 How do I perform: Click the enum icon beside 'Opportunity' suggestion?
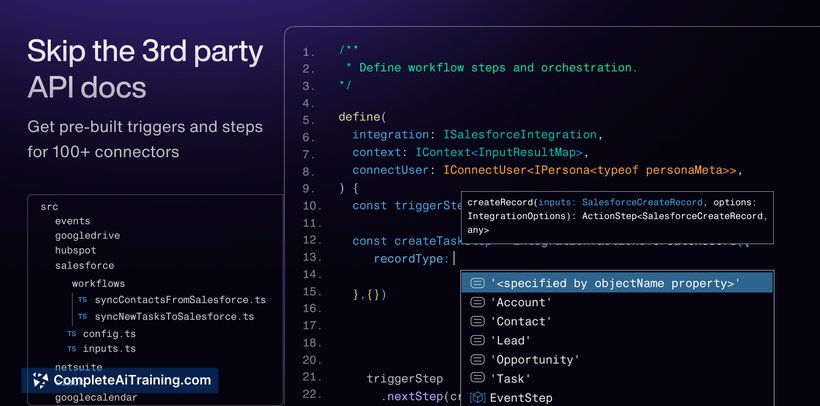pos(477,359)
